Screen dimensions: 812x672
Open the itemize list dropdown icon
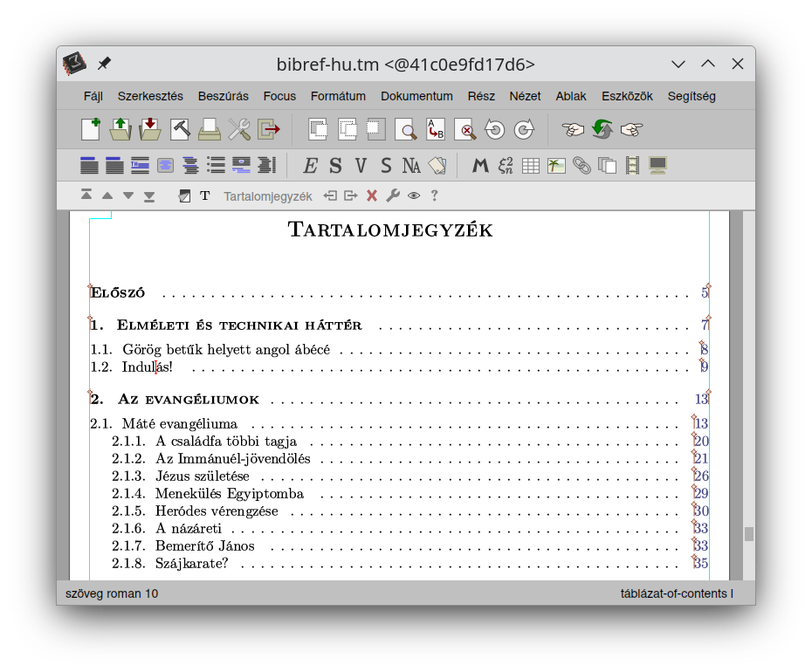coord(217,166)
